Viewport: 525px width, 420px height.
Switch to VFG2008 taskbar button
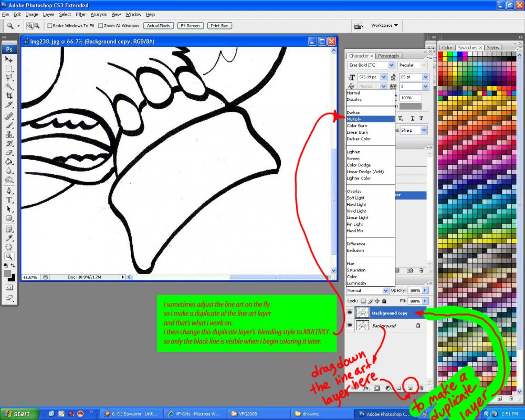point(258,414)
